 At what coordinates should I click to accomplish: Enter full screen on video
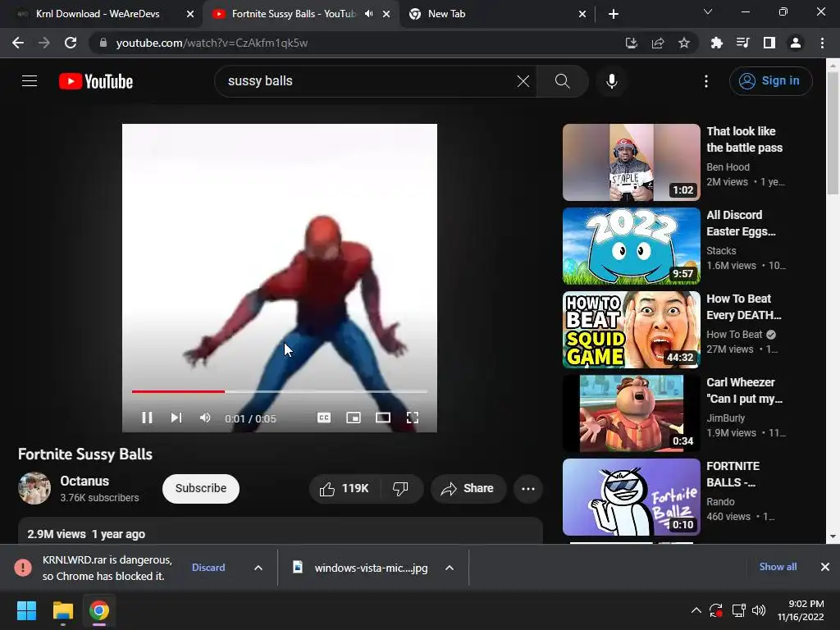tap(413, 418)
